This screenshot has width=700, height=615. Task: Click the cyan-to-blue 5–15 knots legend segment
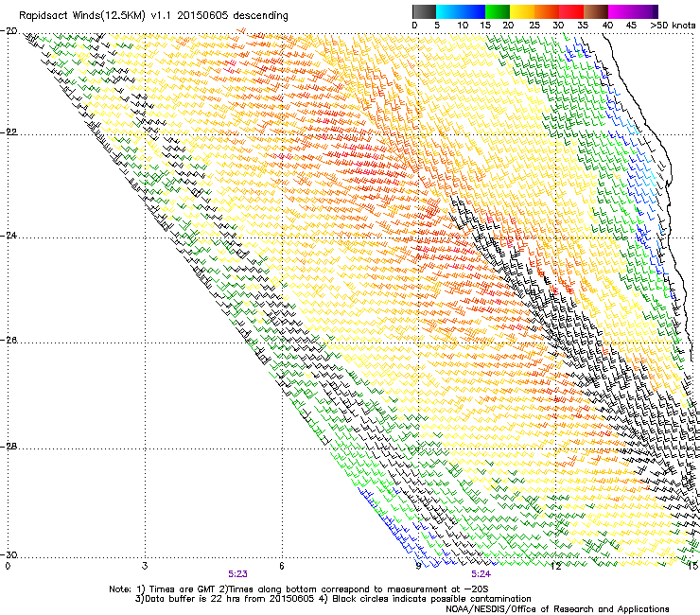pos(461,11)
